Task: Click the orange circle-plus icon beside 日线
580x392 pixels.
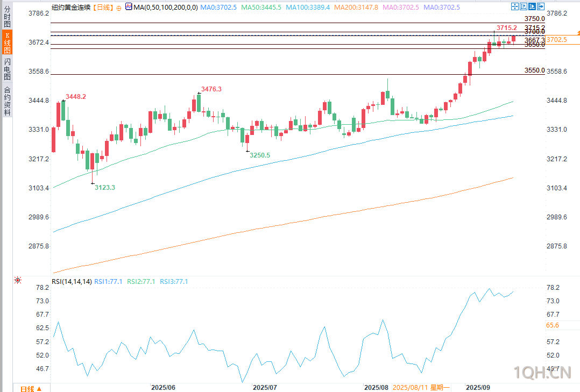Action: point(118,8)
